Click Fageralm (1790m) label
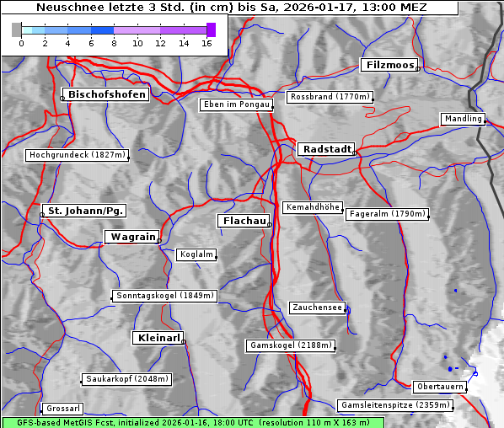504x428 pixels. pos(388,214)
